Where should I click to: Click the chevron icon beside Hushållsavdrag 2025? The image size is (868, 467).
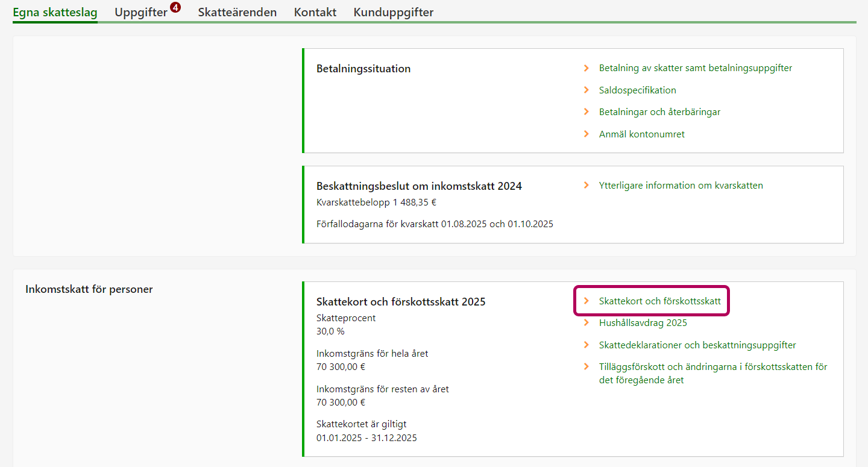[x=586, y=322]
